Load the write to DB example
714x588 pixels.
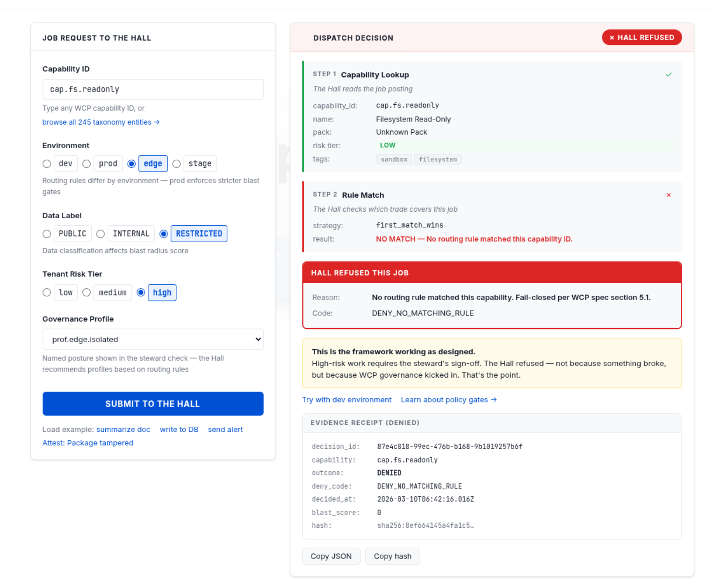click(x=179, y=430)
